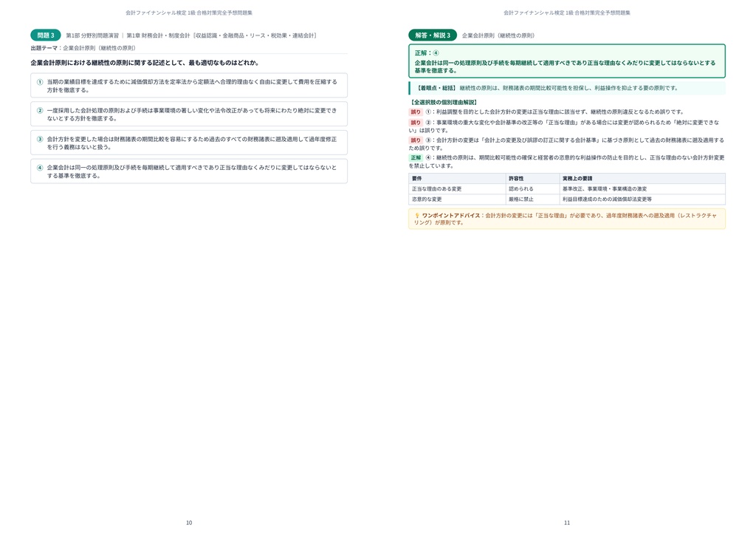
Task: Click the 正解：④ label in the answer box
Action: click(427, 53)
